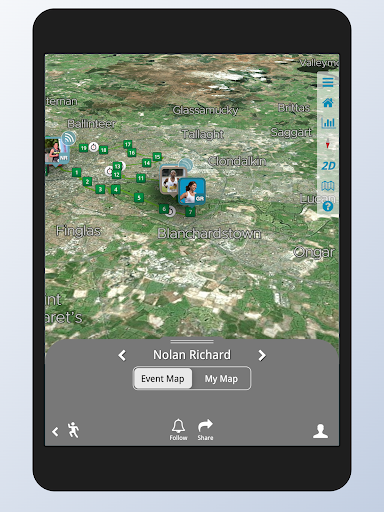Tap mile marker 19 on course
The height and width of the screenshot is (512, 384).
(x=83, y=148)
